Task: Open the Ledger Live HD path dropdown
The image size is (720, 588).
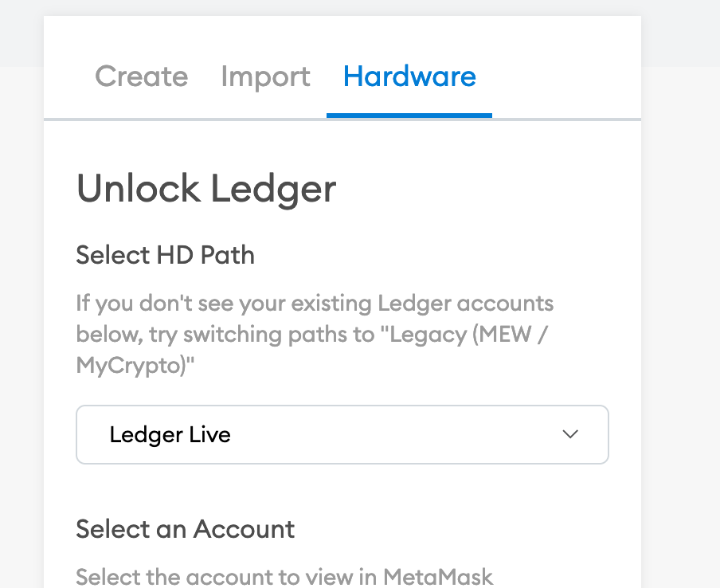Action: (342, 435)
